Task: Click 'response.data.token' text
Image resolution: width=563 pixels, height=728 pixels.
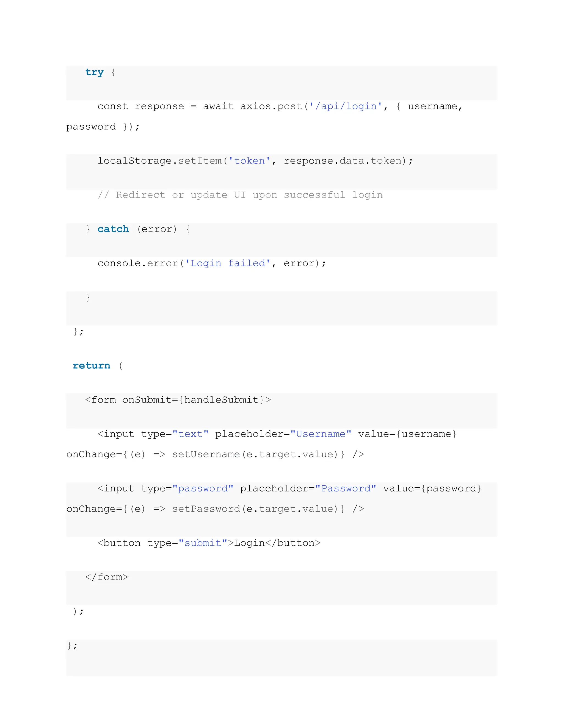Action: pos(343,161)
